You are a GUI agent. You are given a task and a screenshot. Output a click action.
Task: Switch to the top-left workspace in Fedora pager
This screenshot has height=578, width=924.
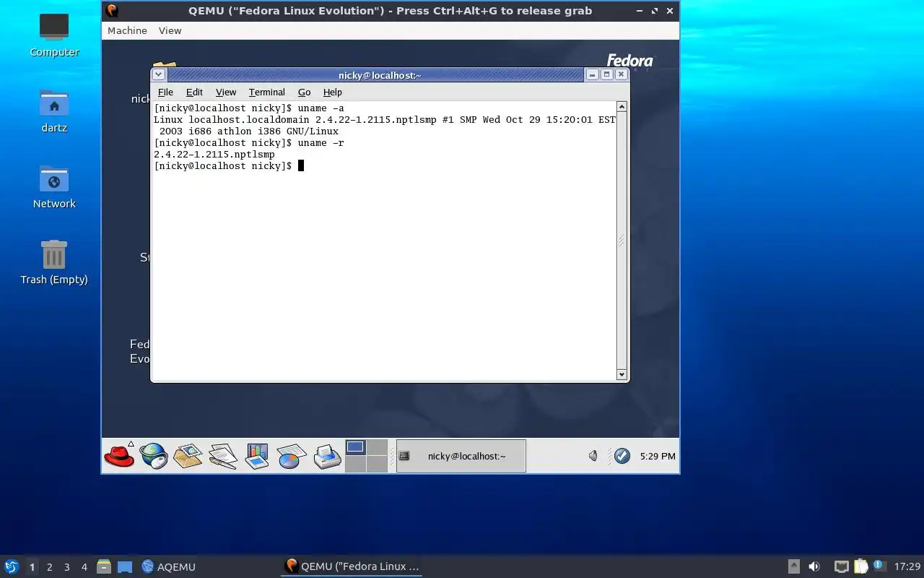355,448
